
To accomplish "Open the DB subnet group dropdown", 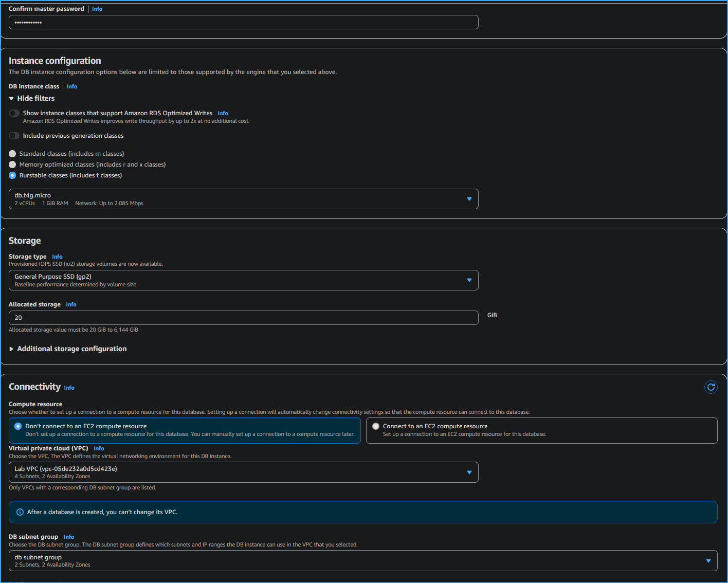I will tap(708, 560).
